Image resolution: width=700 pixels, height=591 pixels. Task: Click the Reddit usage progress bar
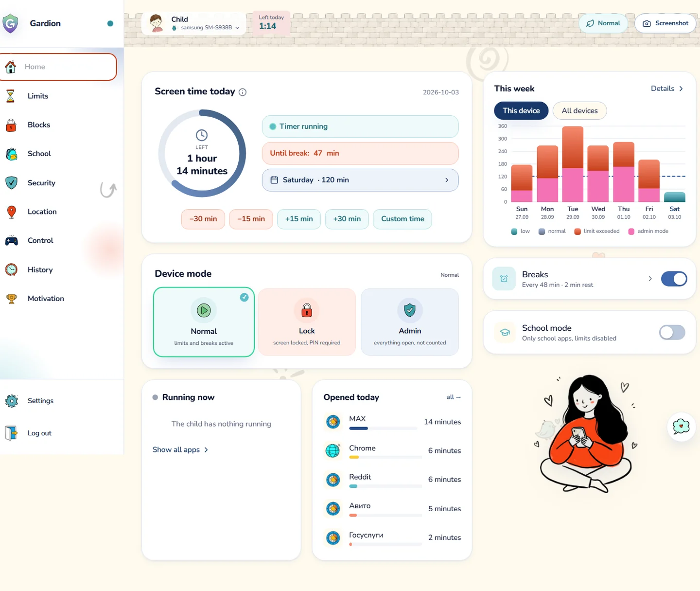click(x=385, y=486)
